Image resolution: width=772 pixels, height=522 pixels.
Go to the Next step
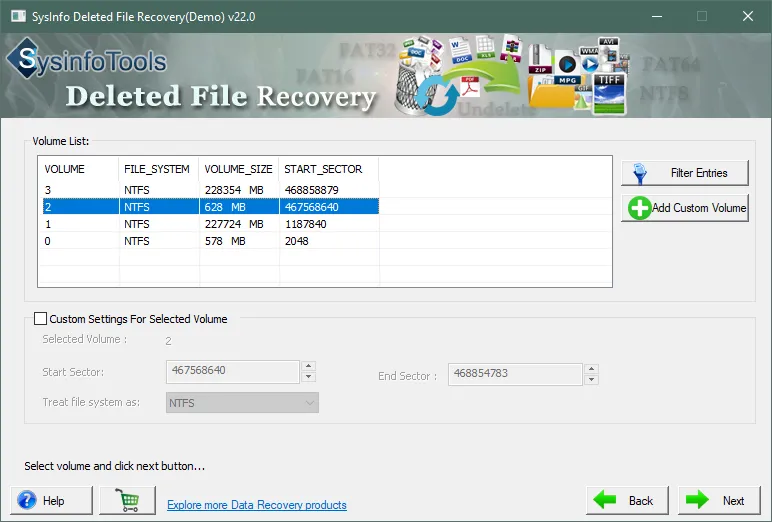719,500
